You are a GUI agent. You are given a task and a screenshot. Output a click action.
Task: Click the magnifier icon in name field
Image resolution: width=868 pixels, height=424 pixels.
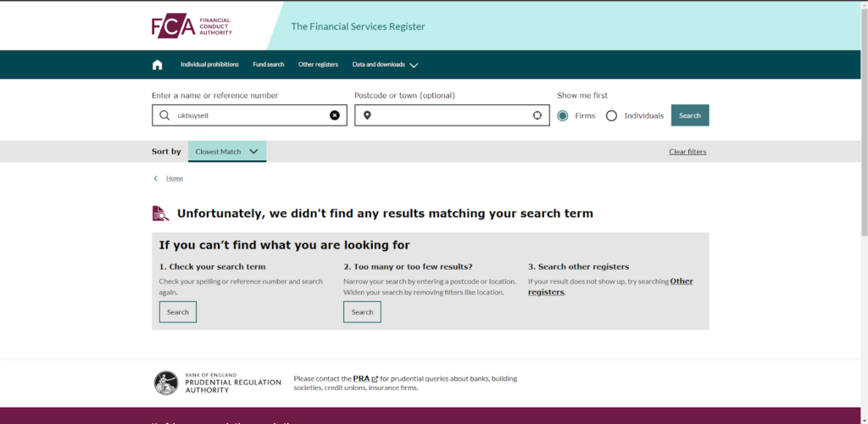[164, 115]
